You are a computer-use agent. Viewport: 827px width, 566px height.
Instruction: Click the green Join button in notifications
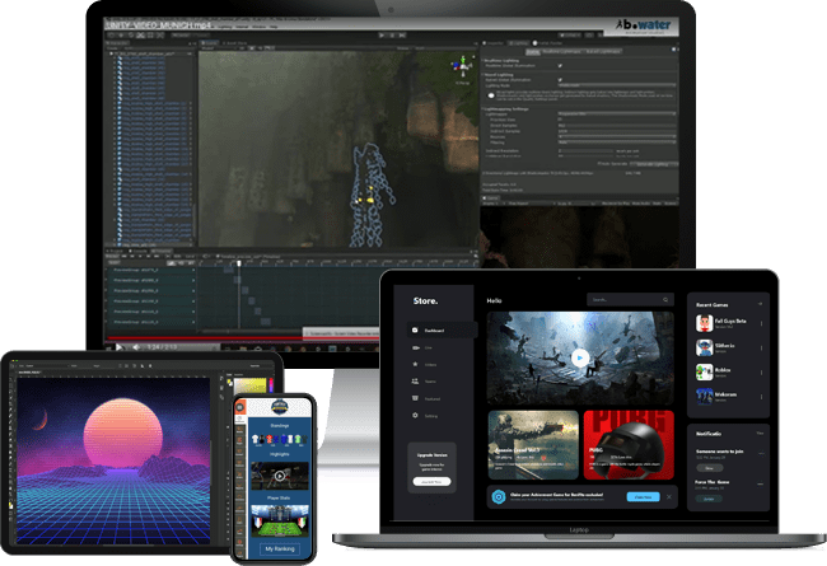(709, 498)
